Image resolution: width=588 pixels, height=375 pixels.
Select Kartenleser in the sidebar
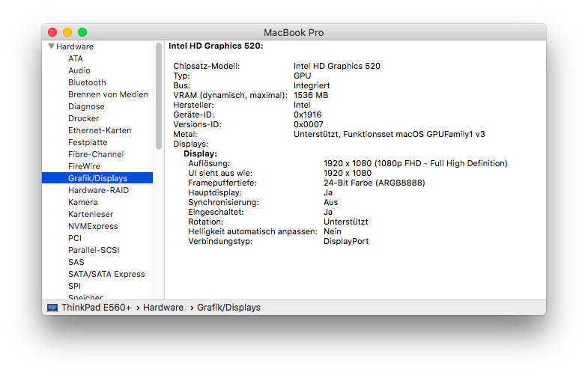pyautogui.click(x=91, y=215)
